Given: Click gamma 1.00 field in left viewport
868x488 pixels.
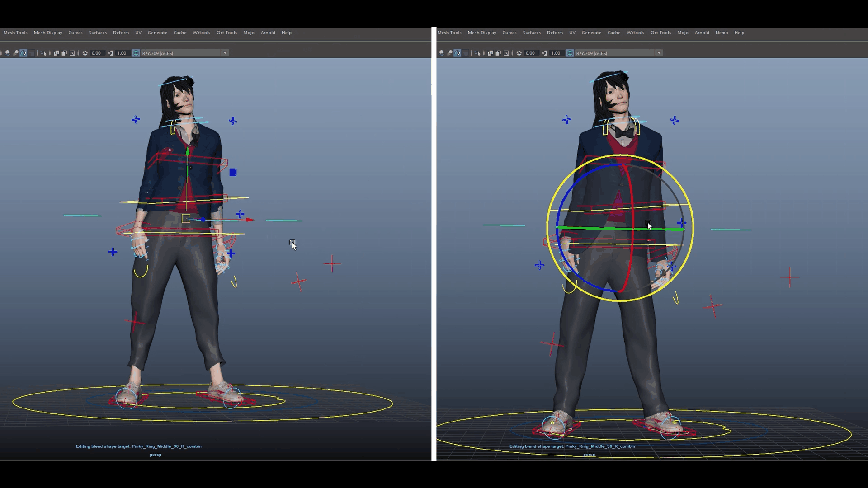Looking at the screenshot, I should pyautogui.click(x=123, y=53).
